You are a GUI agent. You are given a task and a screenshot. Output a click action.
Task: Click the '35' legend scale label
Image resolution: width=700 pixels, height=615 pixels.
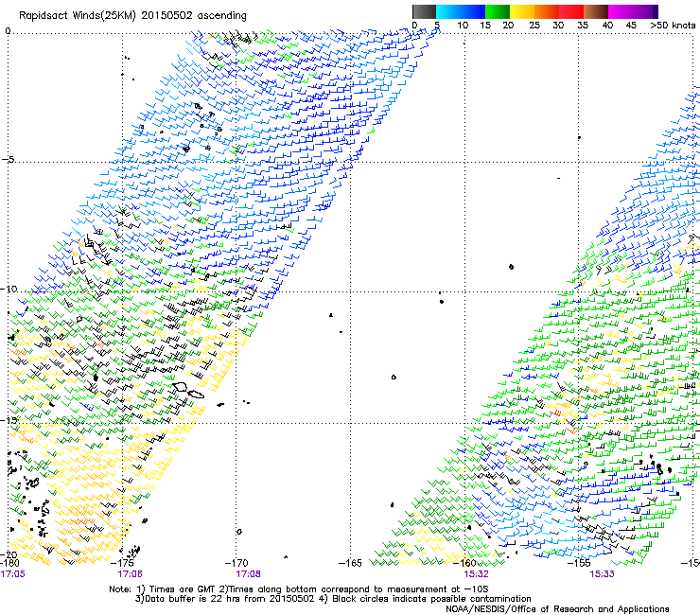pyautogui.click(x=583, y=26)
